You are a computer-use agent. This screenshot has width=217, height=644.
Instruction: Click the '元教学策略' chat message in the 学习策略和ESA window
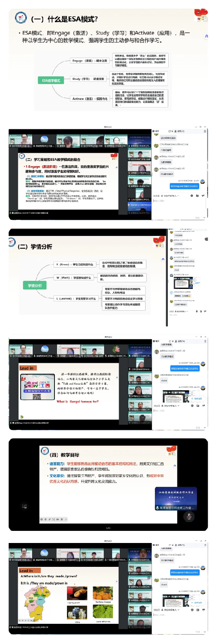[x=166, y=162]
